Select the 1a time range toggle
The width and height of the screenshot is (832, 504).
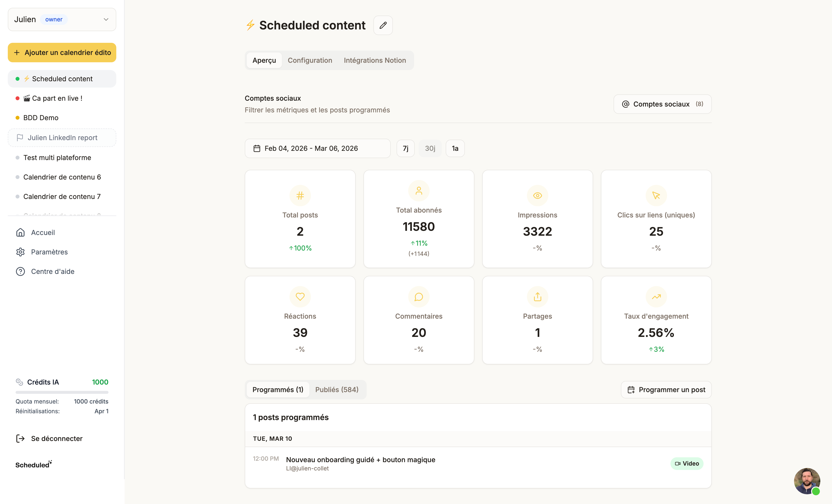coord(455,149)
